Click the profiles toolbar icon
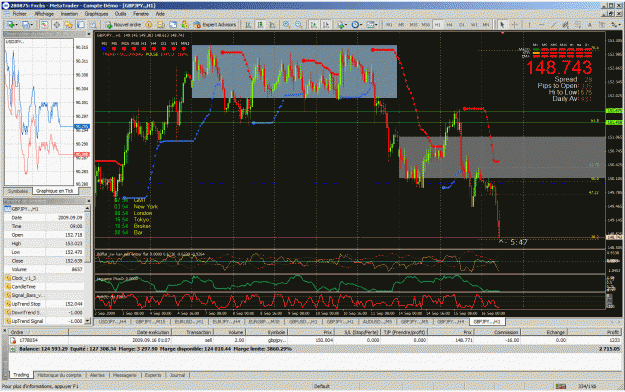 (26, 25)
